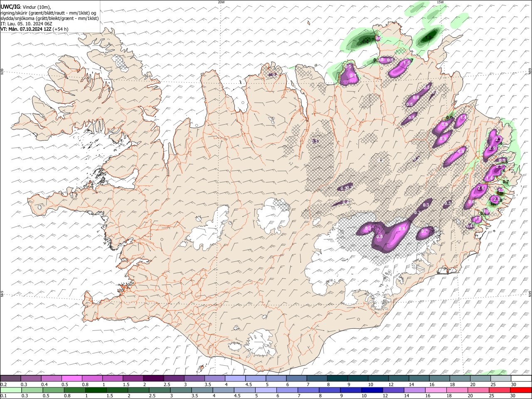
Task: Click the "(+54 h)" forecast offset text
Action: pos(61,29)
